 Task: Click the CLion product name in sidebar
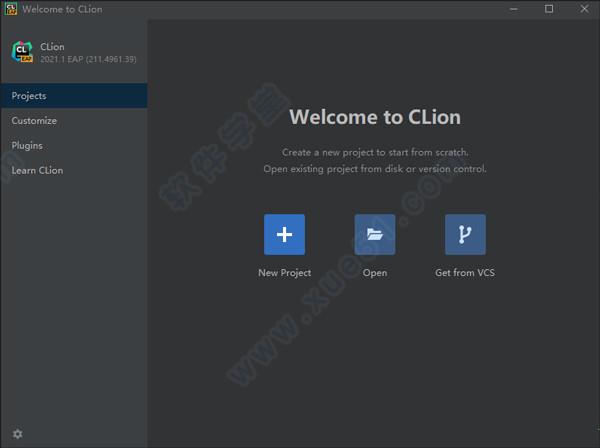tap(52, 47)
